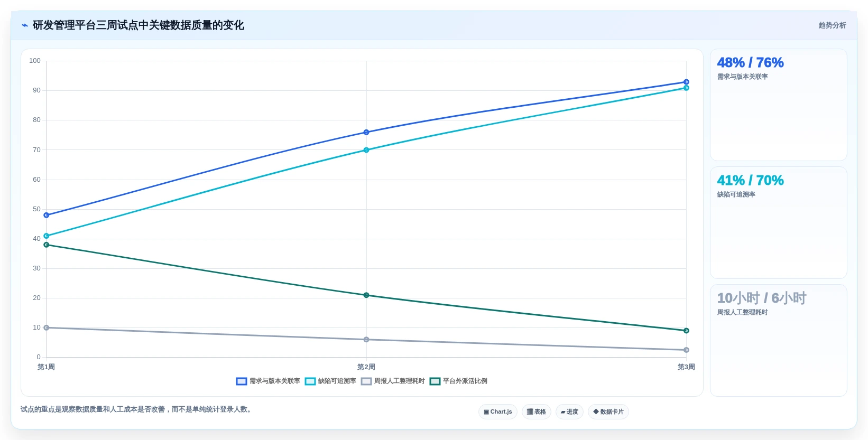Click 缺陷可追溯率 data point at 第2周
Image resolution: width=868 pixels, height=440 pixels.
366,150
